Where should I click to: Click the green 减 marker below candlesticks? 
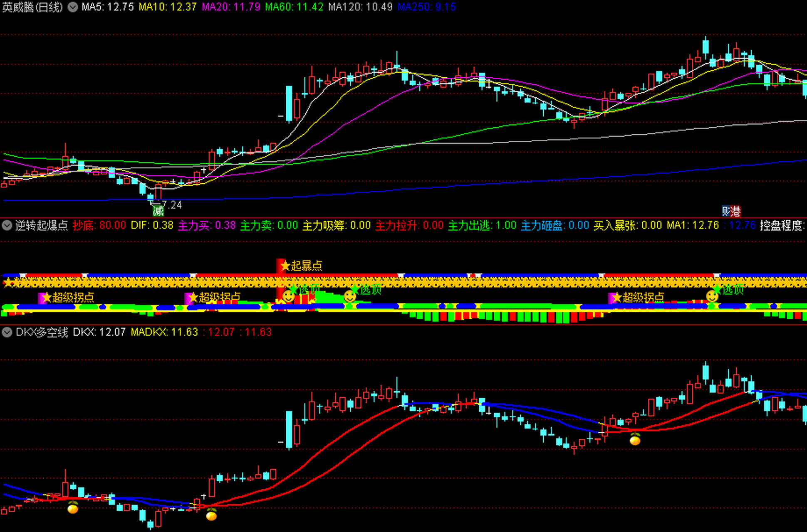(158, 211)
